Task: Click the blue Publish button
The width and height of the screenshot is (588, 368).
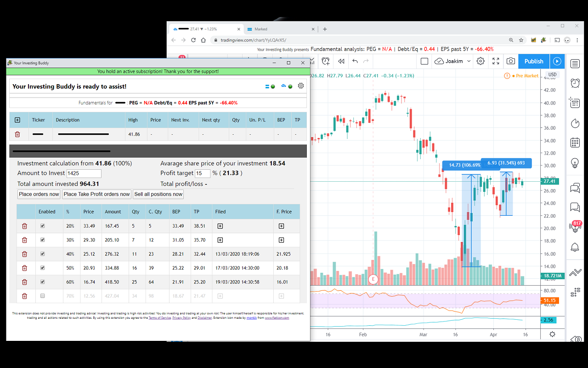Action: click(534, 61)
